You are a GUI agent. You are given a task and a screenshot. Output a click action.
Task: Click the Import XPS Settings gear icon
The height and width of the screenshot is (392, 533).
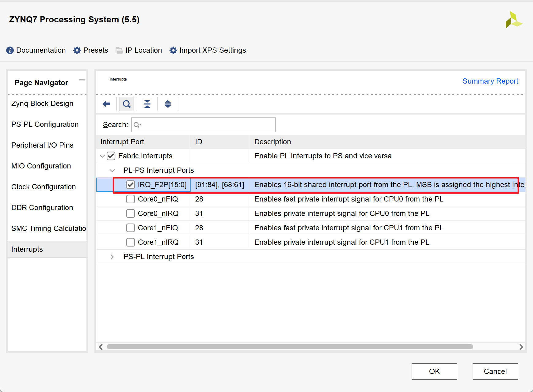pyautogui.click(x=173, y=50)
